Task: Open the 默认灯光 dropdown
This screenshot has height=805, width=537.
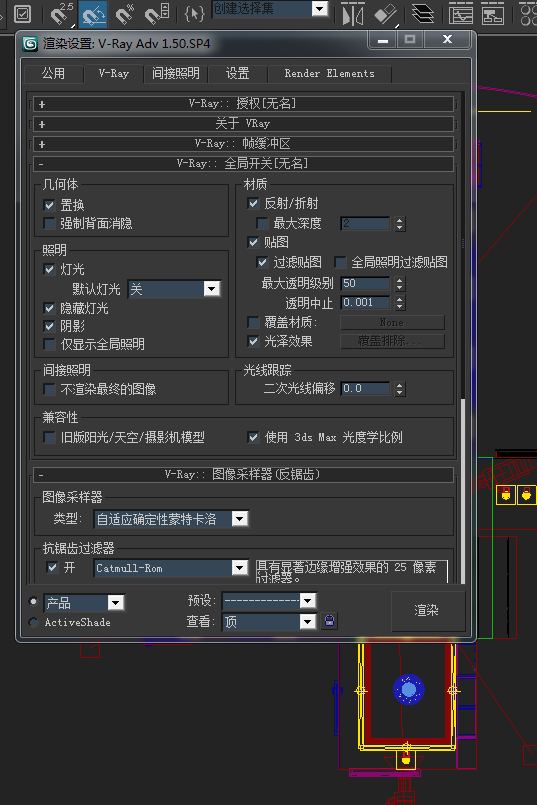Action: point(175,289)
